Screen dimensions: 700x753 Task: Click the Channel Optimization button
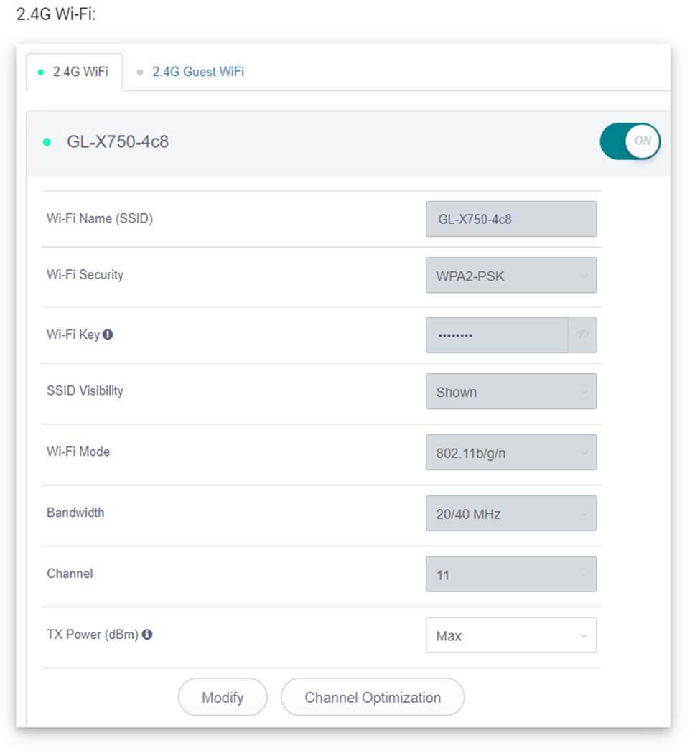pyautogui.click(x=373, y=697)
